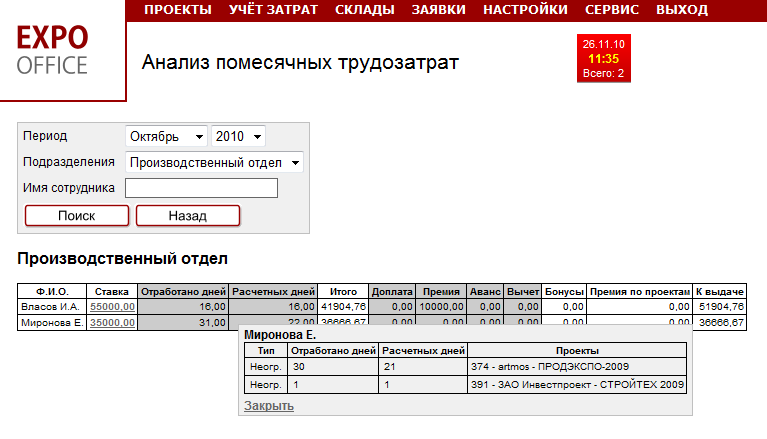Image resolution: width=767 pixels, height=439 pixels.
Task: Expand the Подразделения department dropdown
Action: 214,162
